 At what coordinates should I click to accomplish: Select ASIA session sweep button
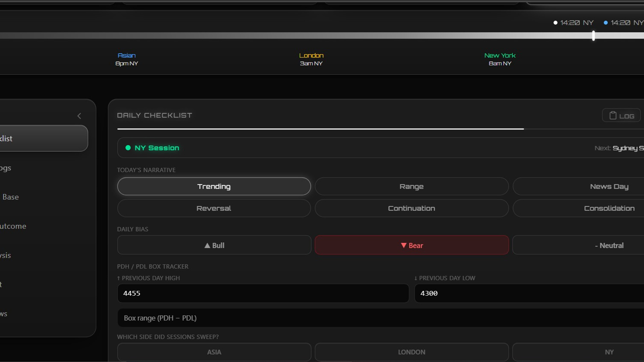tap(214, 352)
